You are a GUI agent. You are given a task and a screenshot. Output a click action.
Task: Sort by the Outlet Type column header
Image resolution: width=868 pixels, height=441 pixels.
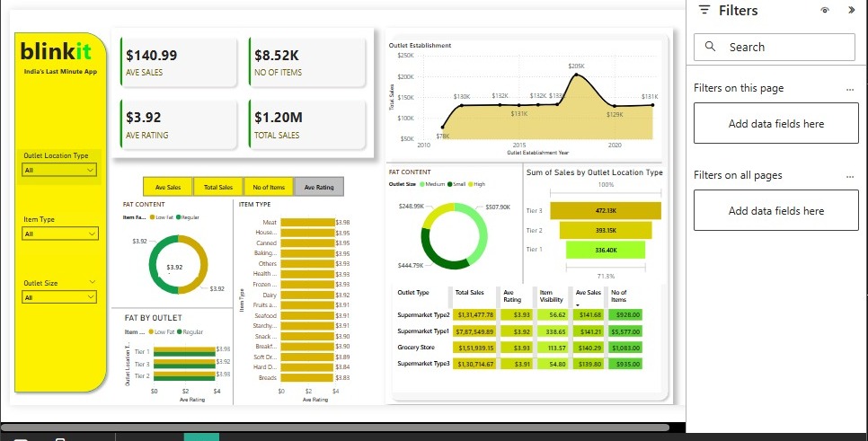[413, 293]
